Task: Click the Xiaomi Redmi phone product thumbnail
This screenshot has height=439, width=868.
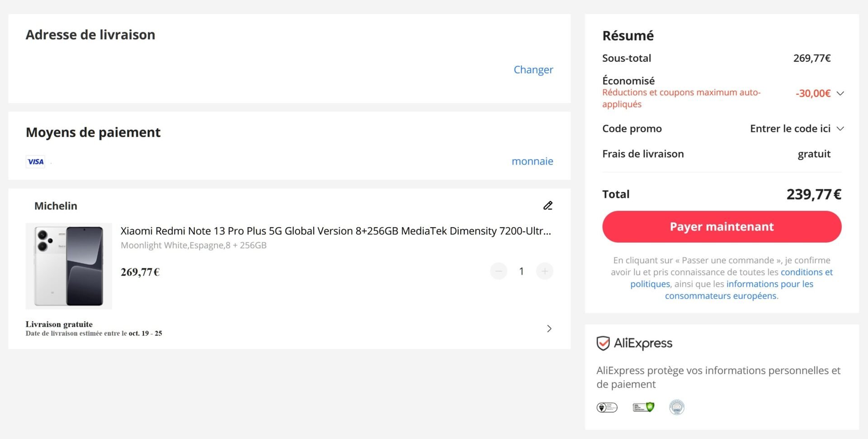Action: point(69,266)
